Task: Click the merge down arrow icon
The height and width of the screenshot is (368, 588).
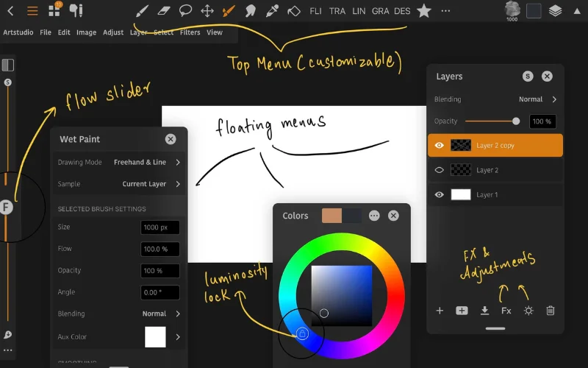Action: [x=484, y=311]
